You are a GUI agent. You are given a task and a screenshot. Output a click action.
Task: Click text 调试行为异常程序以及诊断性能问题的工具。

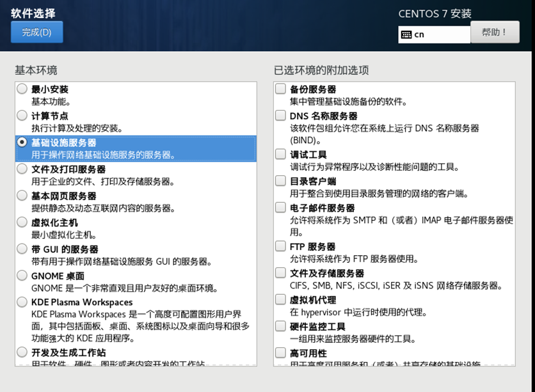374,167
